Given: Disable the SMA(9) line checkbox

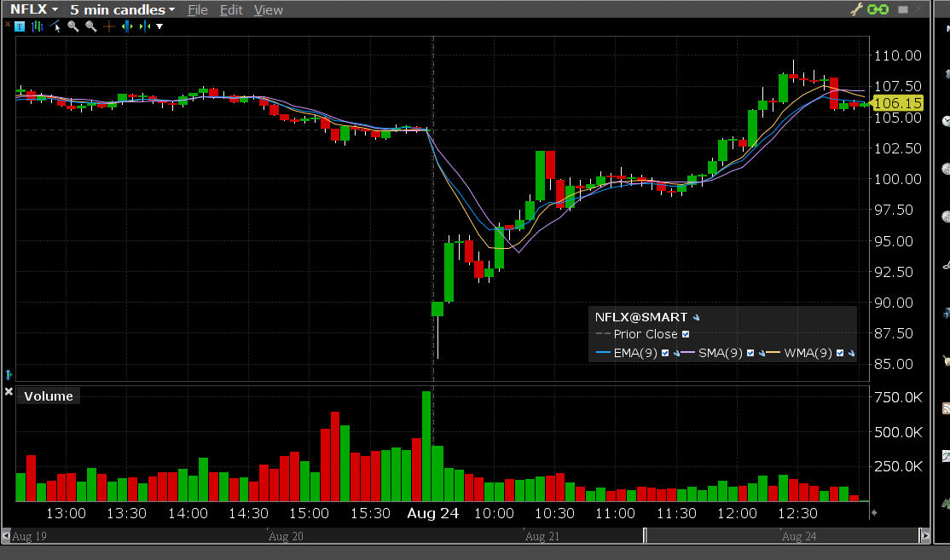Looking at the screenshot, I should pyautogui.click(x=750, y=353).
